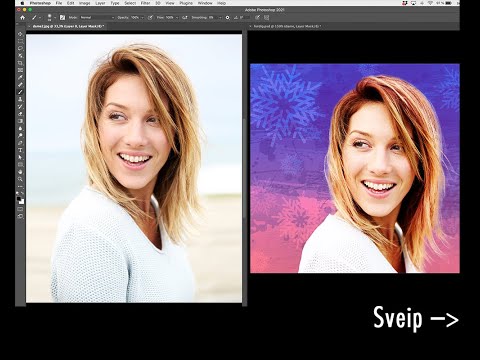The height and width of the screenshot is (360, 480).
Task: Select the Eraser tool
Action: (x=20, y=114)
